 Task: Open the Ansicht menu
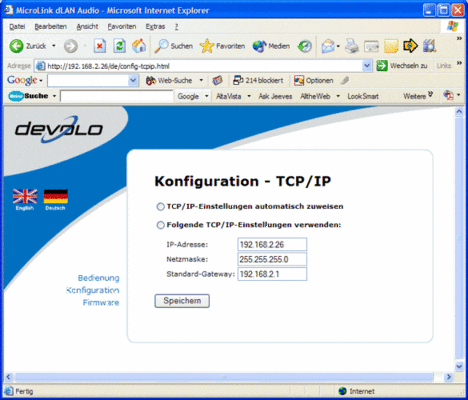(87, 27)
